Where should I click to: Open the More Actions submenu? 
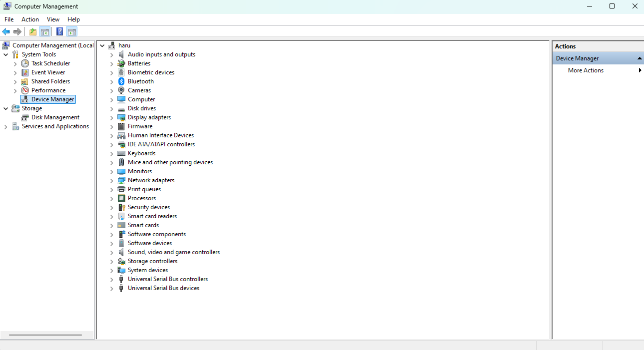point(586,70)
